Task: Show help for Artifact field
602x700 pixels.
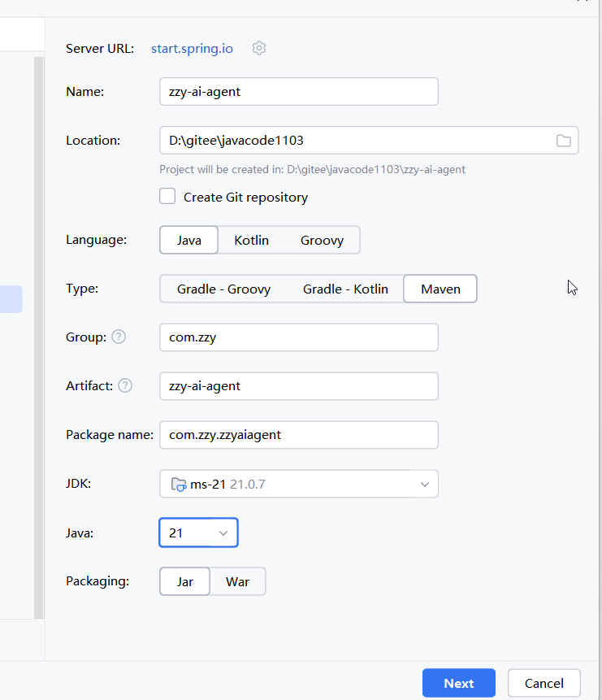Action: point(125,385)
